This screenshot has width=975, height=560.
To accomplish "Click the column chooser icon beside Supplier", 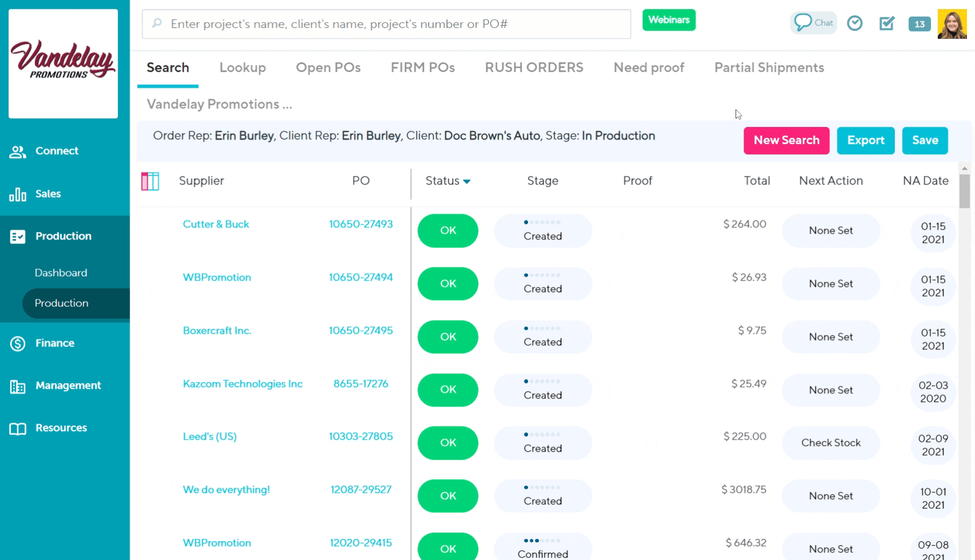I will pos(150,181).
